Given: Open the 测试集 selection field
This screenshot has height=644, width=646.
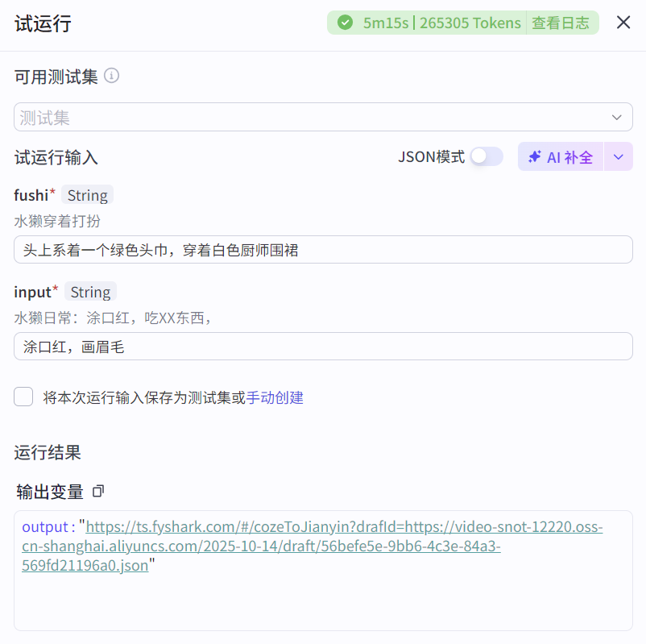Looking at the screenshot, I should pos(322,117).
